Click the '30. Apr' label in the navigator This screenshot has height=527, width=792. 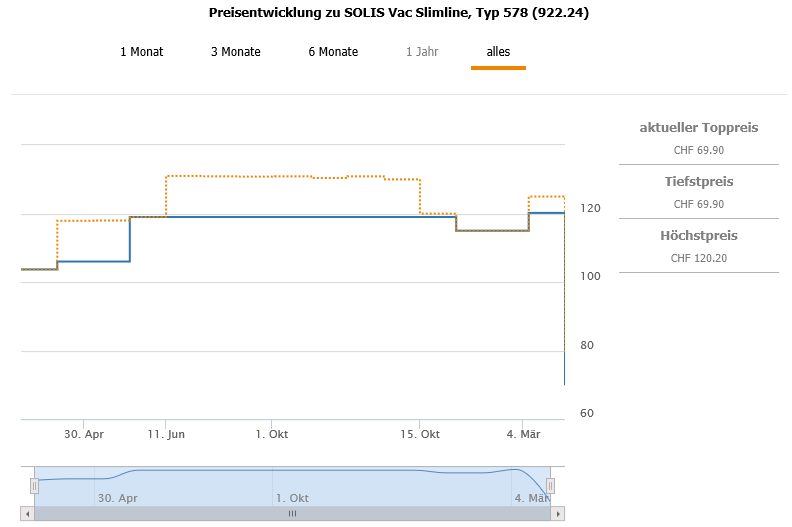click(x=117, y=497)
